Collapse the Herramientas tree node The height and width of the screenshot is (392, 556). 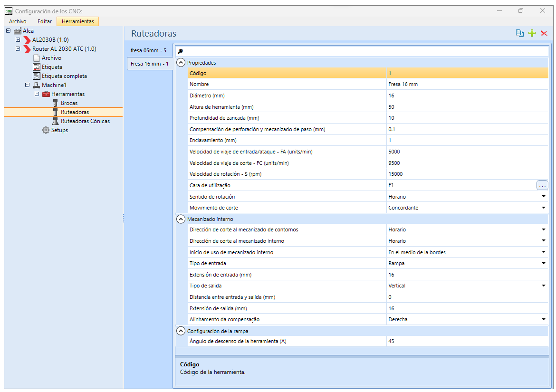coord(37,94)
